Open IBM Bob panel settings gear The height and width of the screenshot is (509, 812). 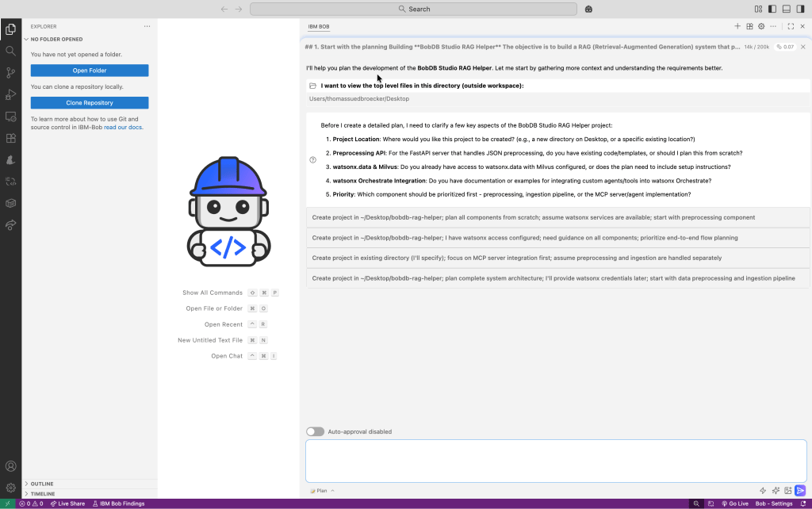(761, 26)
